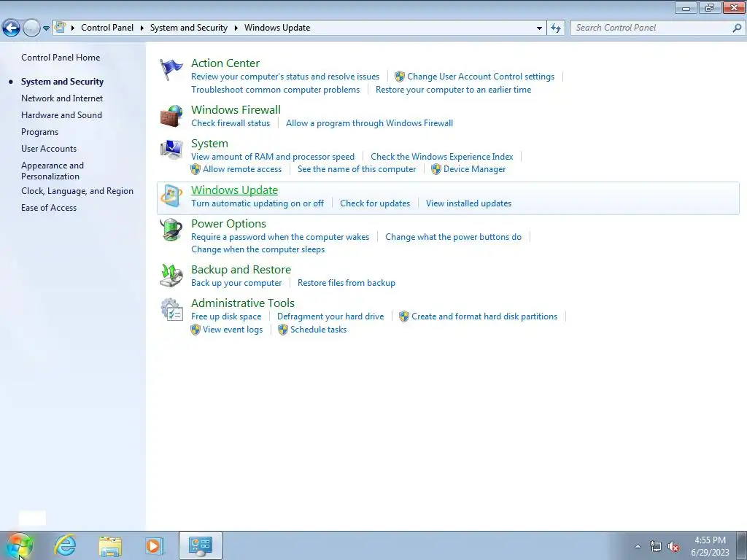Click System and Security in the address breadcrumb

189,28
